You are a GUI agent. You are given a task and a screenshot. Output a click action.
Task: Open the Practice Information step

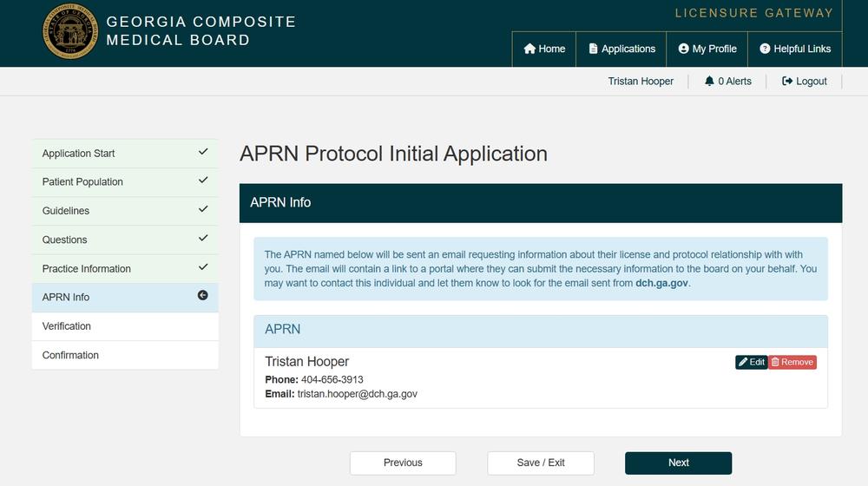125,268
